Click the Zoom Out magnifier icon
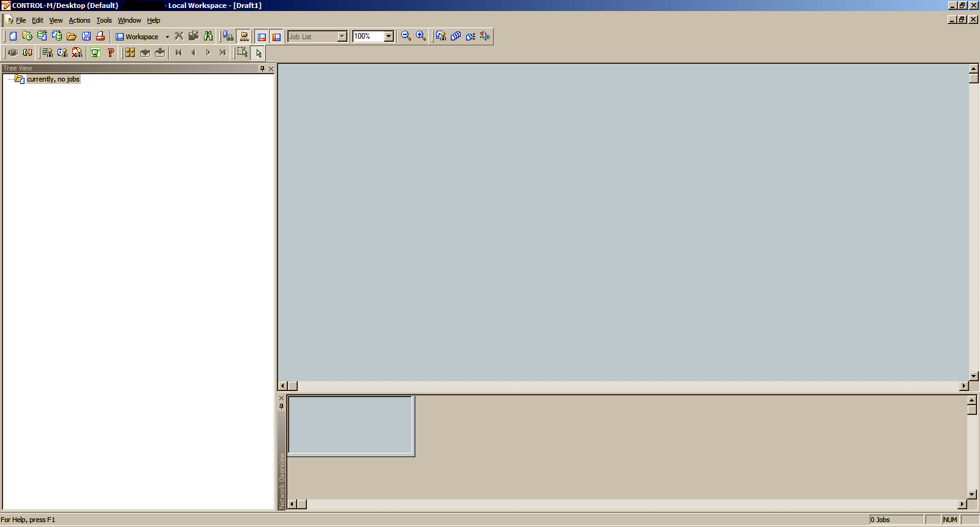Image resolution: width=980 pixels, height=527 pixels. [405, 36]
